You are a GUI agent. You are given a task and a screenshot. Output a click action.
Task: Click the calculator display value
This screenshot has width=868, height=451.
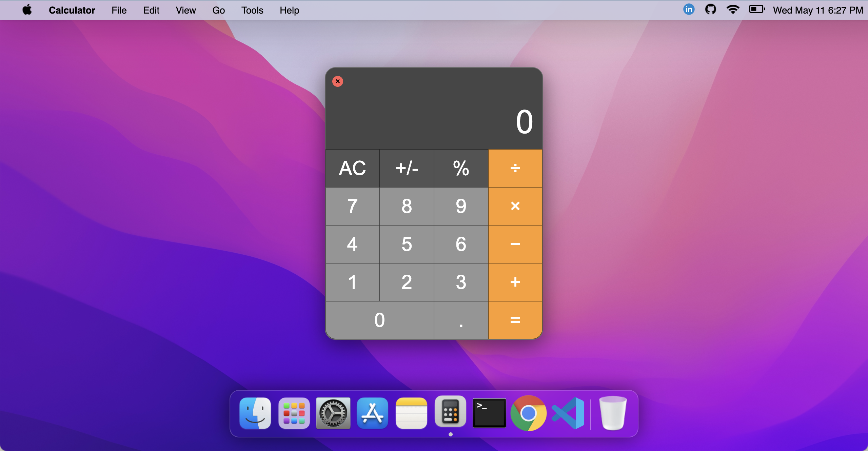525,122
